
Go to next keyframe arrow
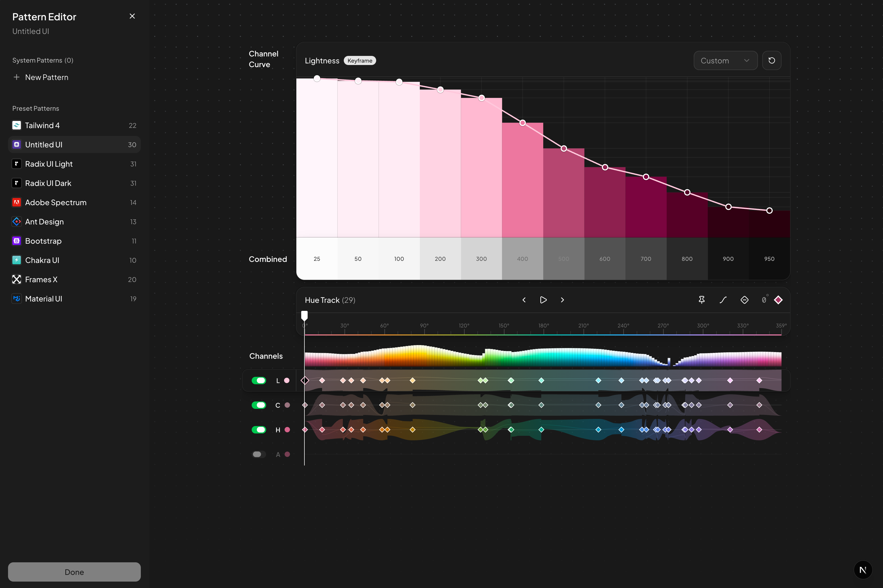click(562, 300)
